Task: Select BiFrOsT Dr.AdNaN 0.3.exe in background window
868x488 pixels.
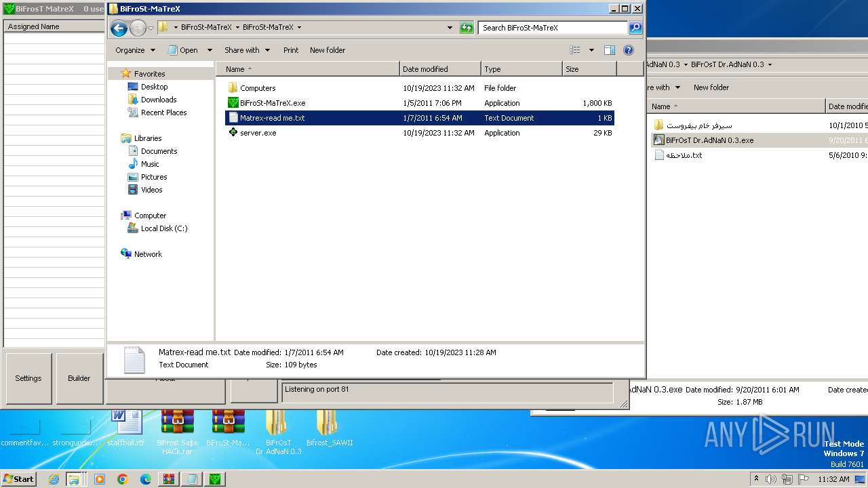Action: pos(709,140)
